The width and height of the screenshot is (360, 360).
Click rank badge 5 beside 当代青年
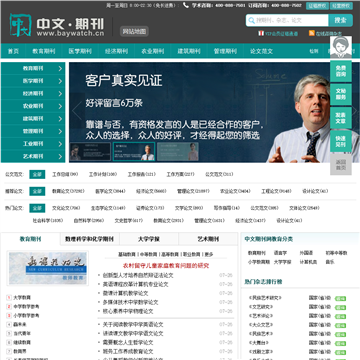[9, 333]
